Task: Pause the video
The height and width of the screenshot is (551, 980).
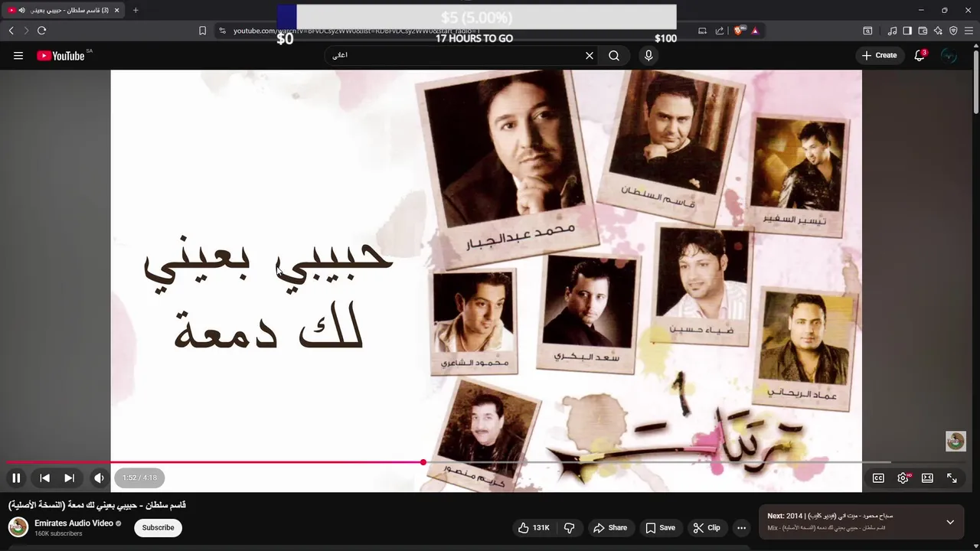Action: [16, 478]
